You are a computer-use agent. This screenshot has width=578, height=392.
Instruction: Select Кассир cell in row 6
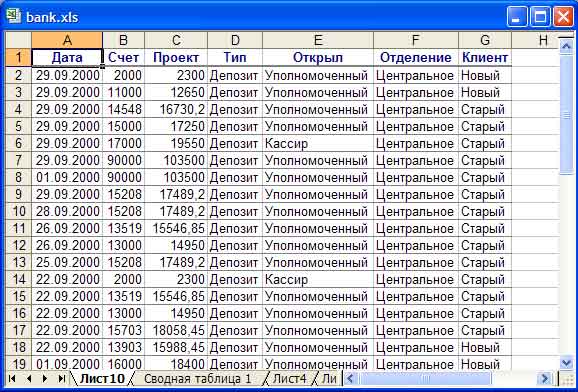318,143
